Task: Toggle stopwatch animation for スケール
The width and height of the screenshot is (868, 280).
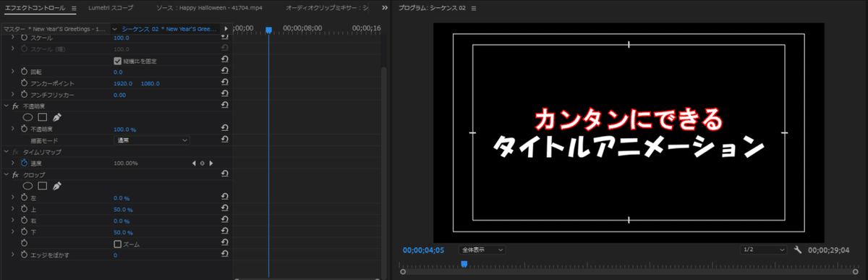Action: pos(23,38)
